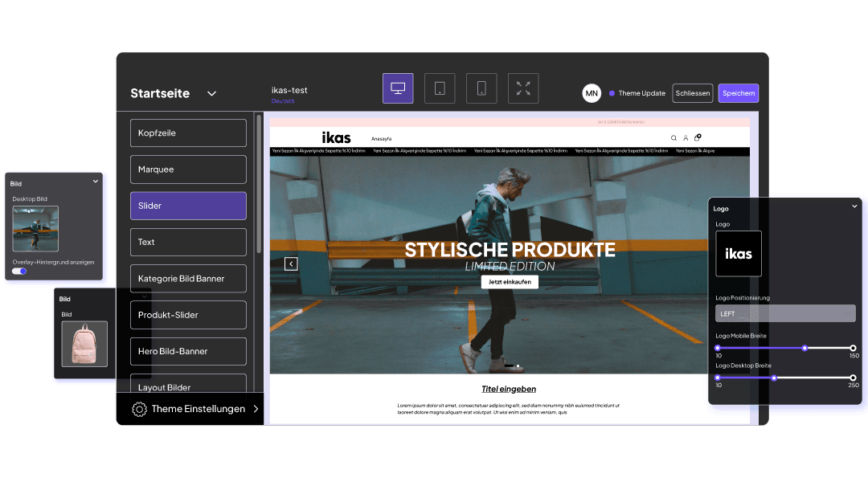Click the Schliessen button
The height and width of the screenshot is (482, 868).
click(x=693, y=93)
